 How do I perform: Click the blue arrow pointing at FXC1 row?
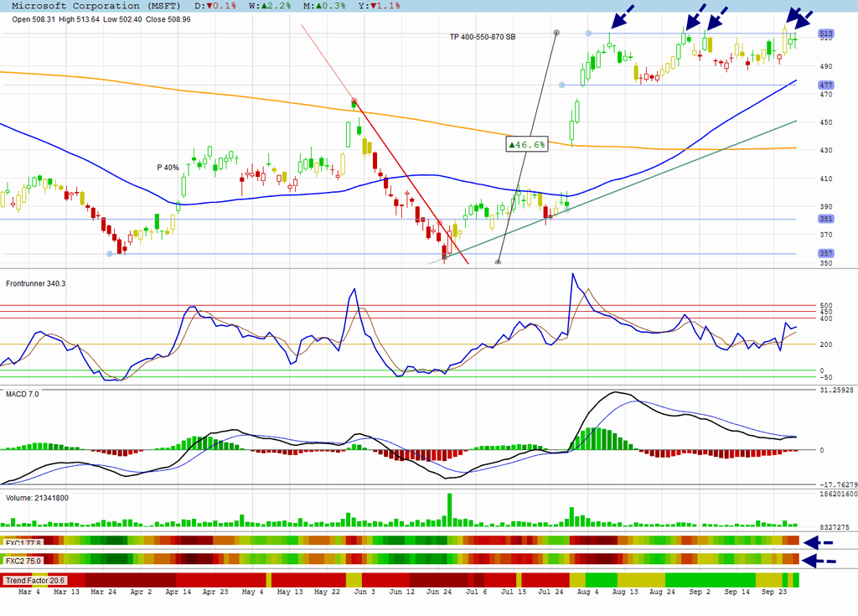pos(818,542)
